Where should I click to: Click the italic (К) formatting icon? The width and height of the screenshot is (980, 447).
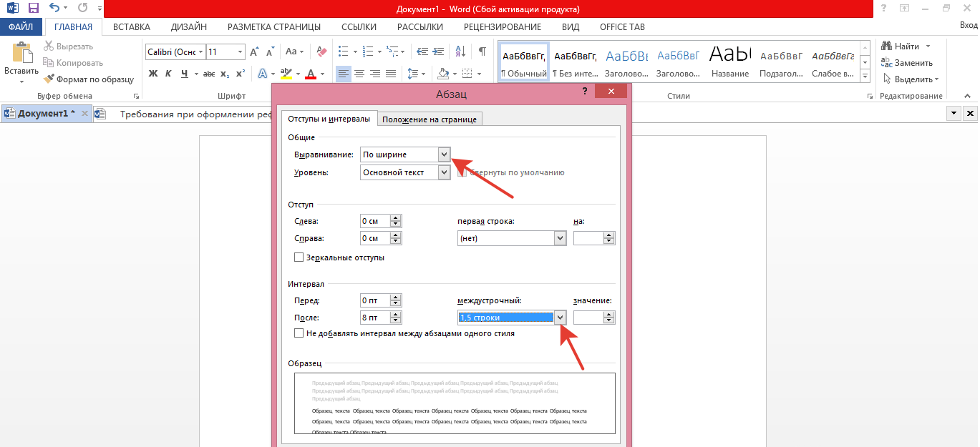point(168,74)
